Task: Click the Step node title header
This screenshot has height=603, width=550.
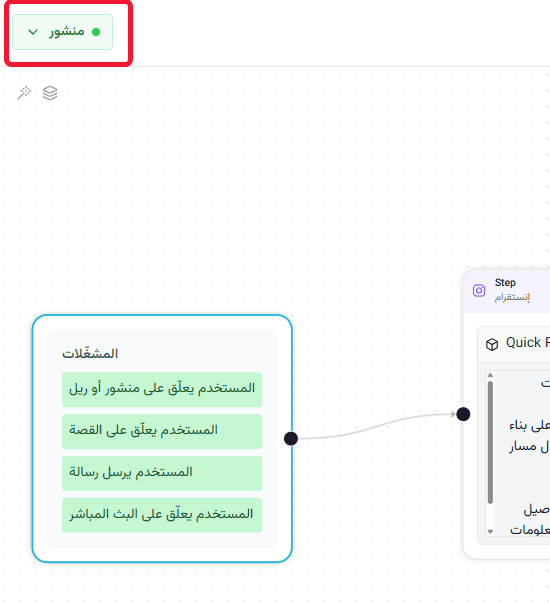Action: tap(505, 283)
